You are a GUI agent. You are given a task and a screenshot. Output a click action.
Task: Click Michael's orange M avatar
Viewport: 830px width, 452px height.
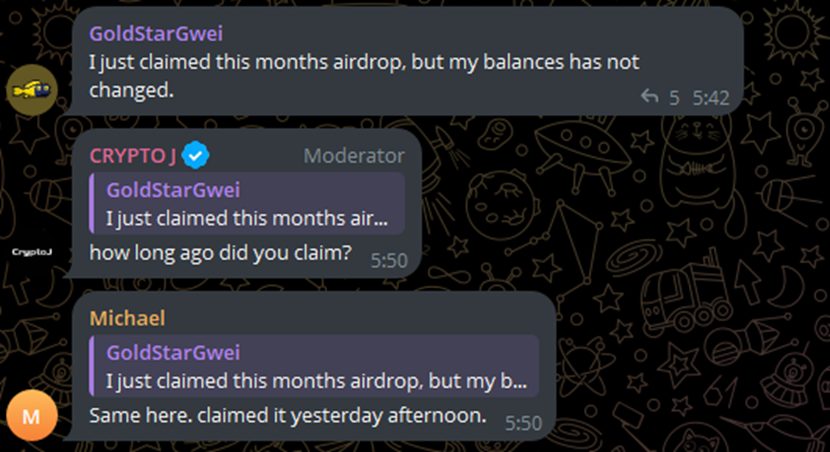pos(31,415)
